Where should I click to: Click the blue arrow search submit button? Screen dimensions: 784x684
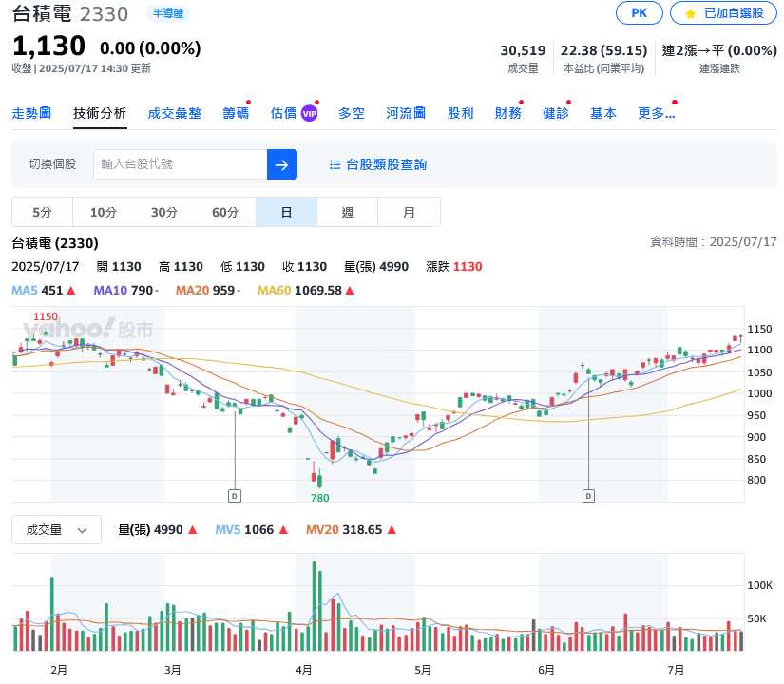pos(282,164)
